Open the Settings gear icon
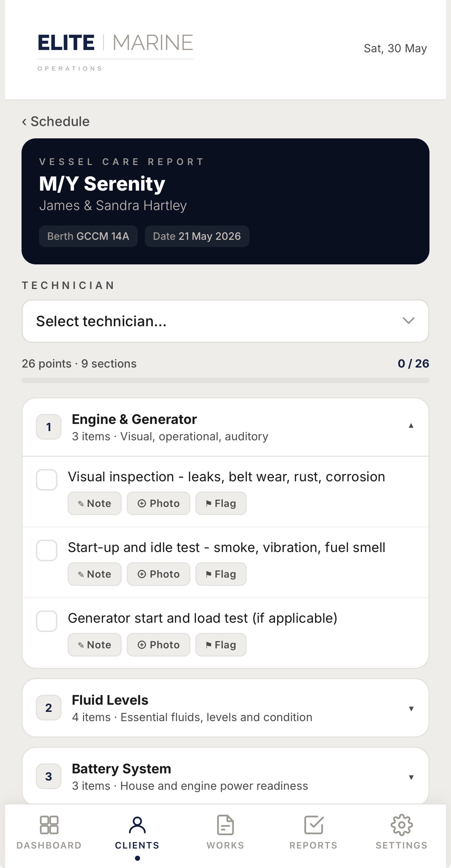 402,825
